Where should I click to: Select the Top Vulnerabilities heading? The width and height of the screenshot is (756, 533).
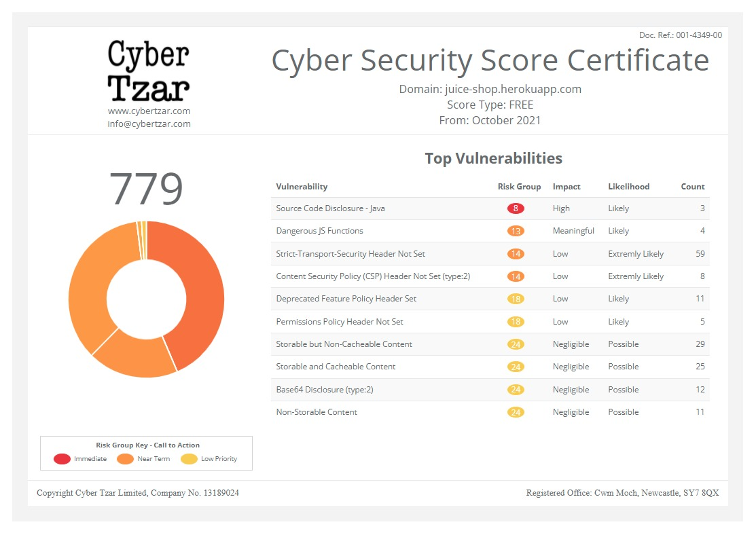click(494, 158)
